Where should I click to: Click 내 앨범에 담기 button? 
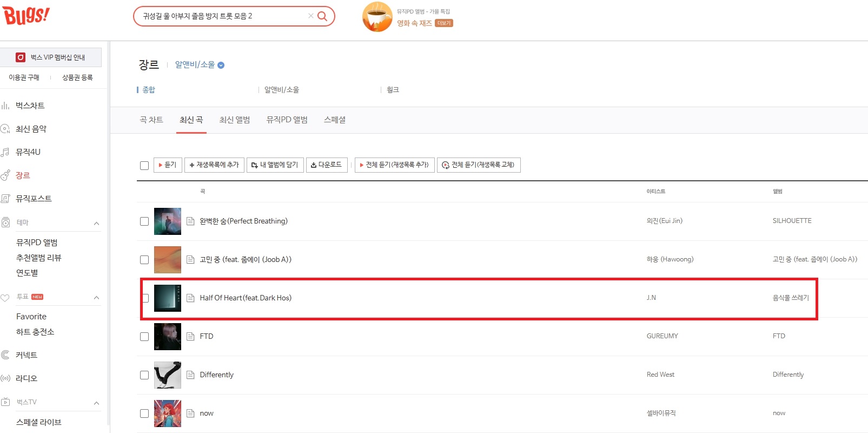tap(275, 165)
